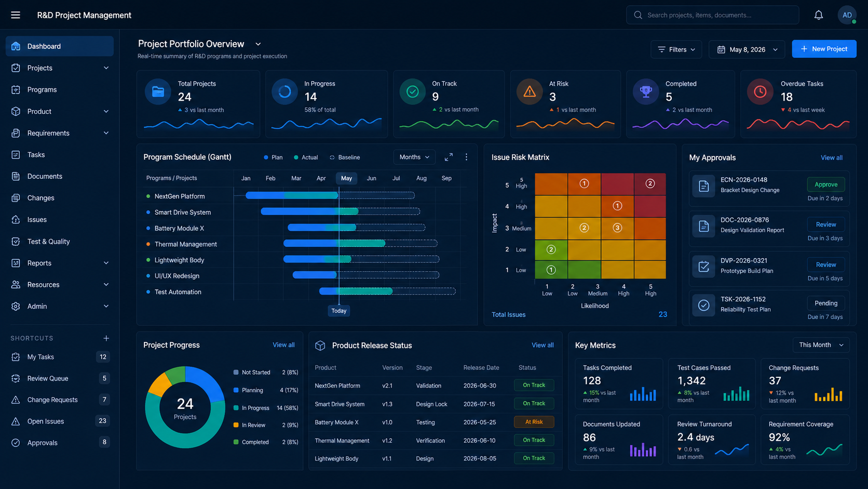The image size is (868, 489).
Task: Toggle the Plan legend in Gantt
Action: (273, 157)
